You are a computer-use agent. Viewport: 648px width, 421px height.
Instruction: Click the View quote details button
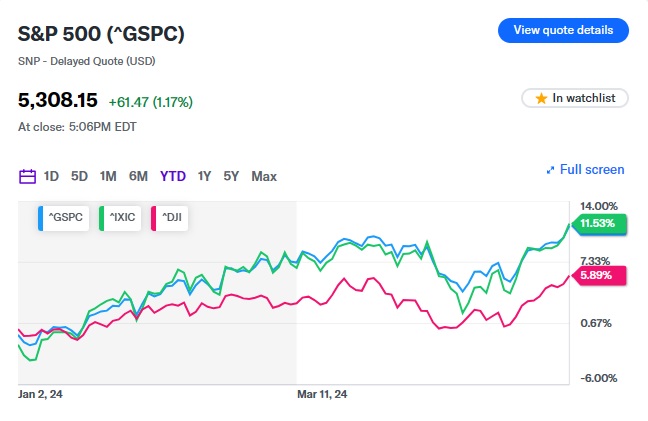[562, 30]
